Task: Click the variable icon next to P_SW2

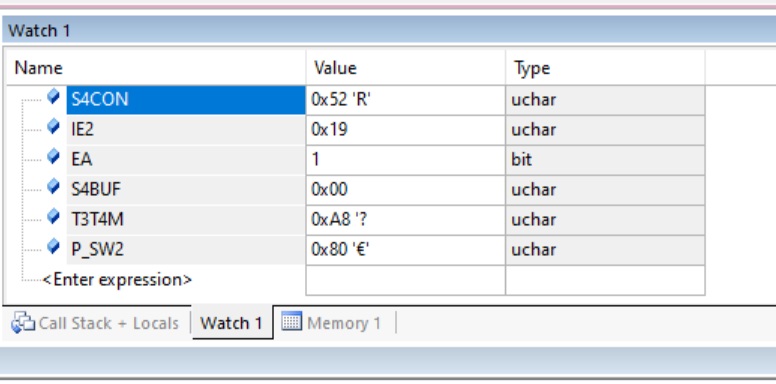Action: click(53, 246)
